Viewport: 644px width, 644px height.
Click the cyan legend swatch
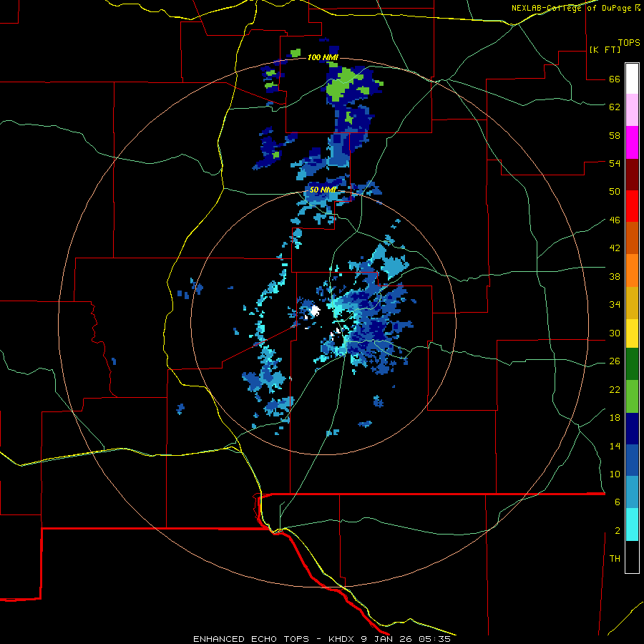pyautogui.click(x=632, y=525)
